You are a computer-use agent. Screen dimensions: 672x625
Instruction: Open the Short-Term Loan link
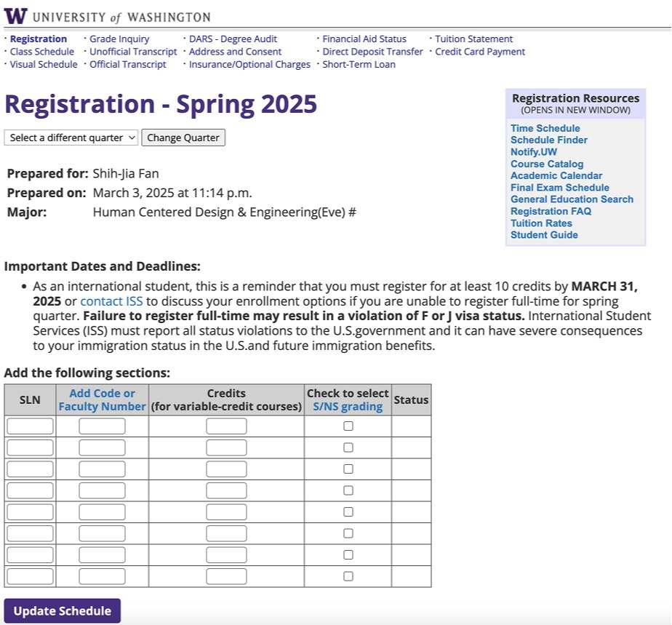coord(359,65)
